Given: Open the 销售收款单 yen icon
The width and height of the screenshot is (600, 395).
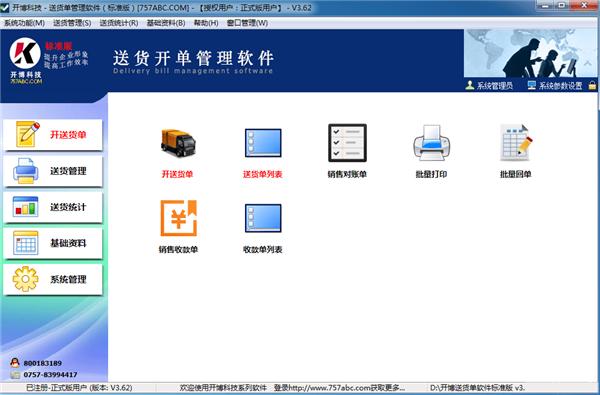Looking at the screenshot, I should click(178, 218).
